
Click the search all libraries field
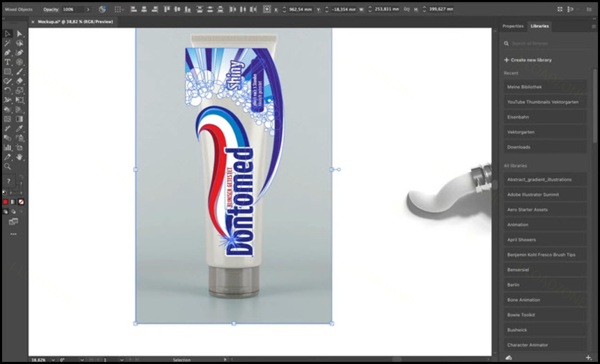click(x=549, y=44)
